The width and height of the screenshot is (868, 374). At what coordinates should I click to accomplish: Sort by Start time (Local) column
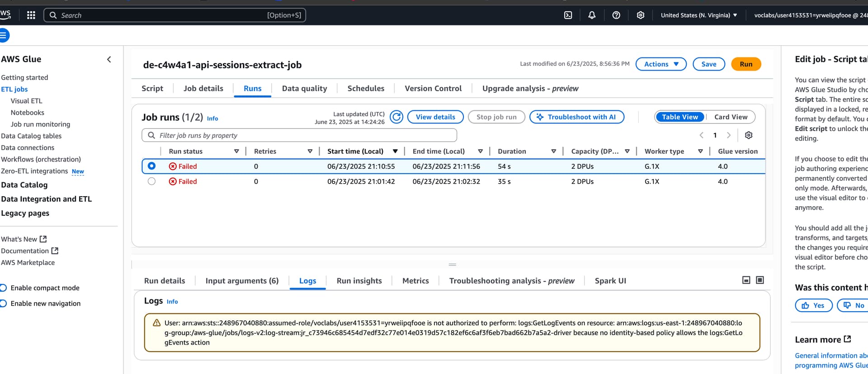tap(395, 151)
